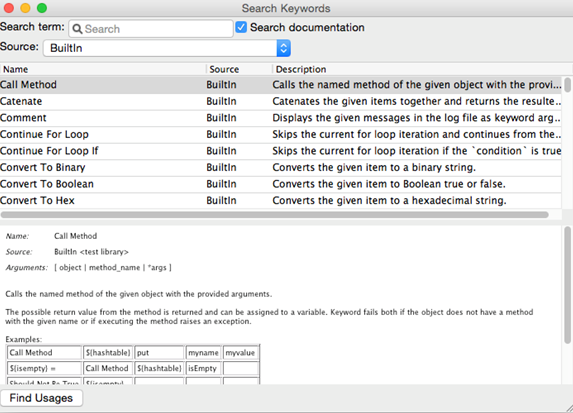Sort by the Name column header
The image size is (573, 413).
point(103,69)
